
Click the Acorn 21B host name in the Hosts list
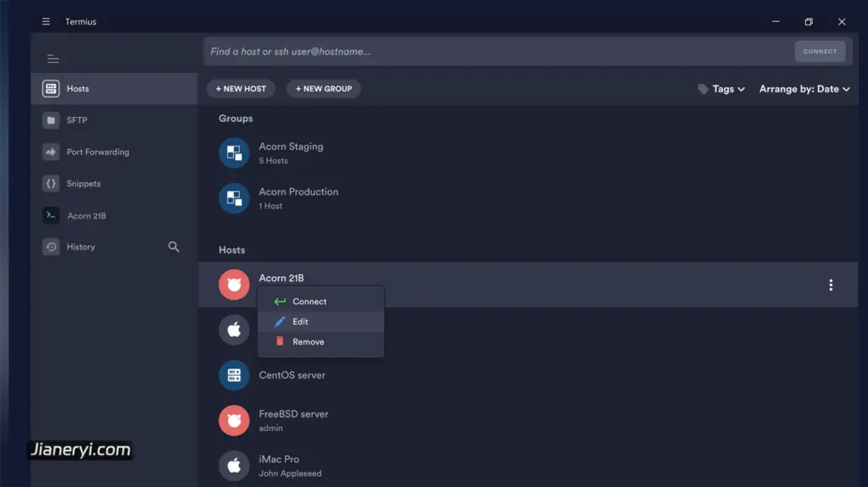click(x=281, y=278)
